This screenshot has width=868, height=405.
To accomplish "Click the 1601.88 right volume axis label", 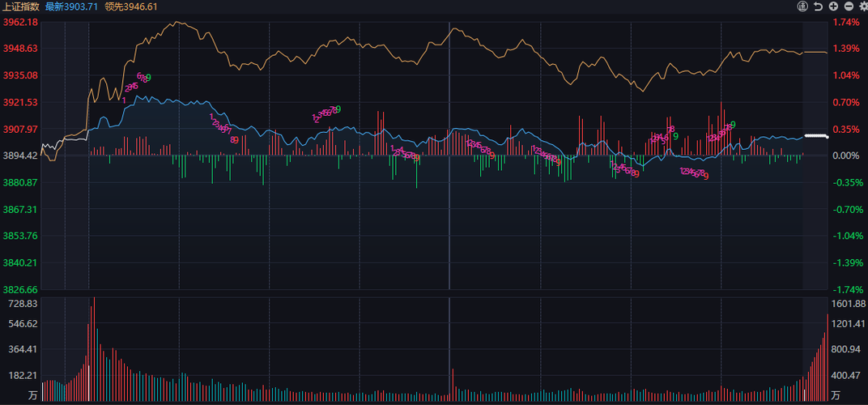I will point(848,304).
